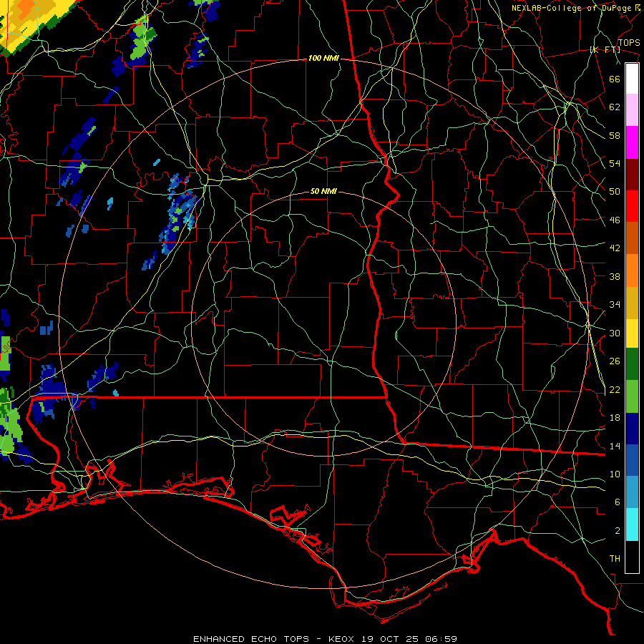The width and height of the screenshot is (644, 644).
Task: Select the "22" legend value
Action: pyautogui.click(x=615, y=390)
